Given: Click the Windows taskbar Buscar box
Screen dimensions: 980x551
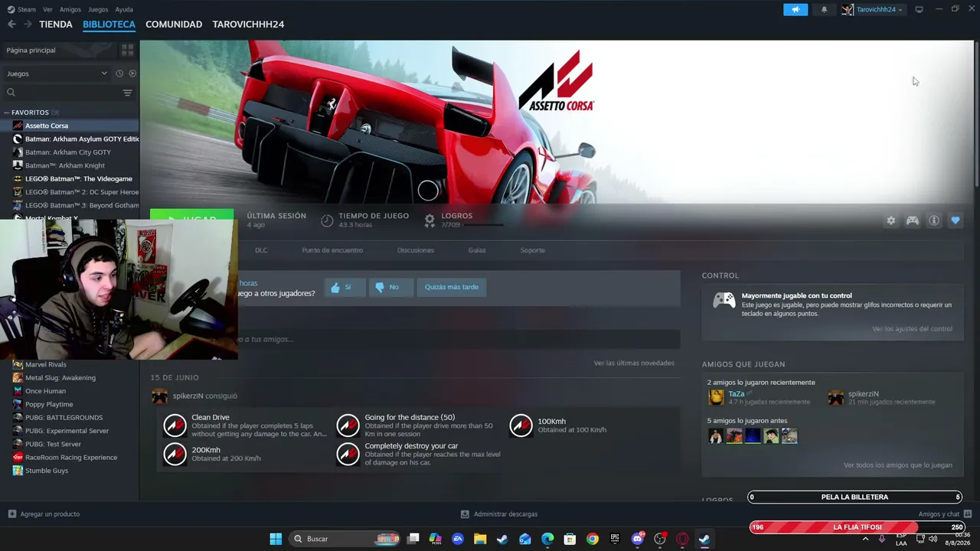Looking at the screenshot, I should (345, 539).
